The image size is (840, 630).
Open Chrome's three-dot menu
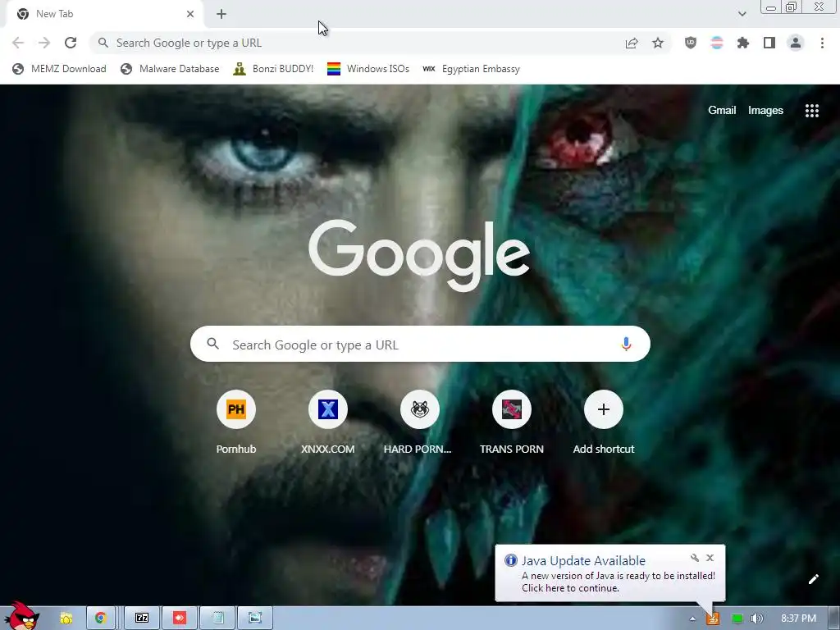point(822,43)
